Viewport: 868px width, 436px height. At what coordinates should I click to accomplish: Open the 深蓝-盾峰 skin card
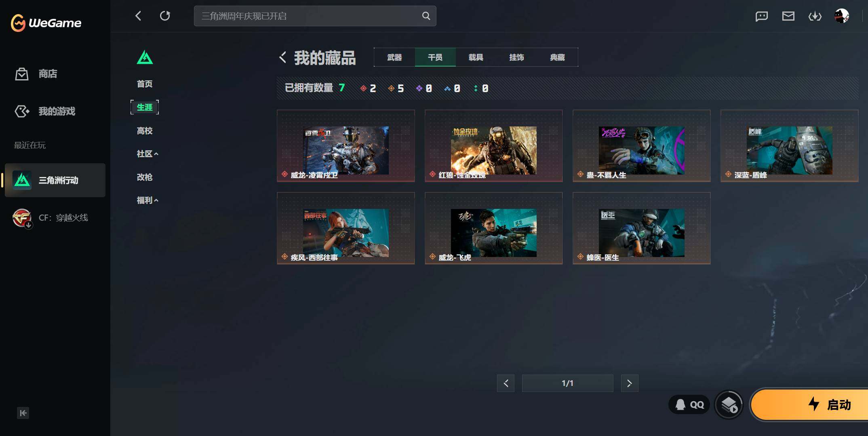pos(790,145)
